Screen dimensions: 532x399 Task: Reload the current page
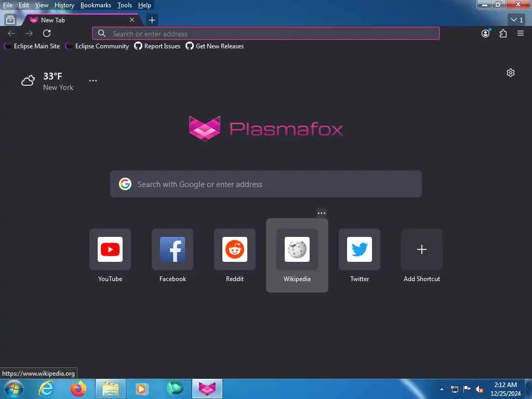(47, 33)
